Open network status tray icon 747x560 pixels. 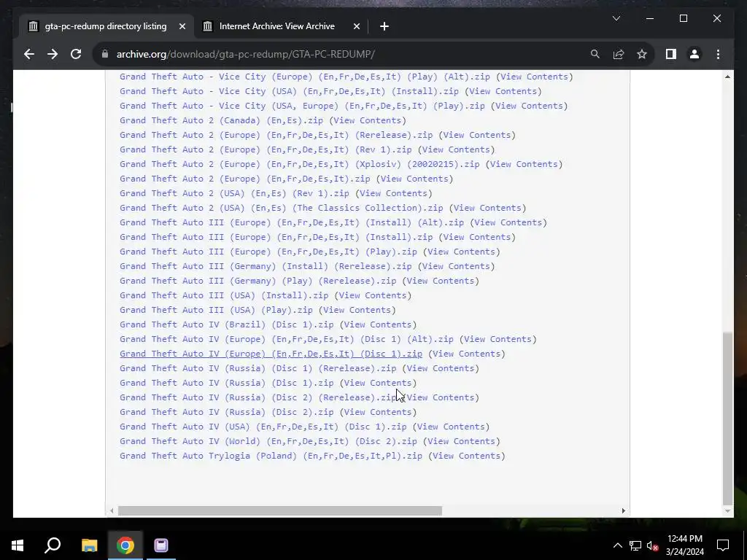click(x=635, y=545)
